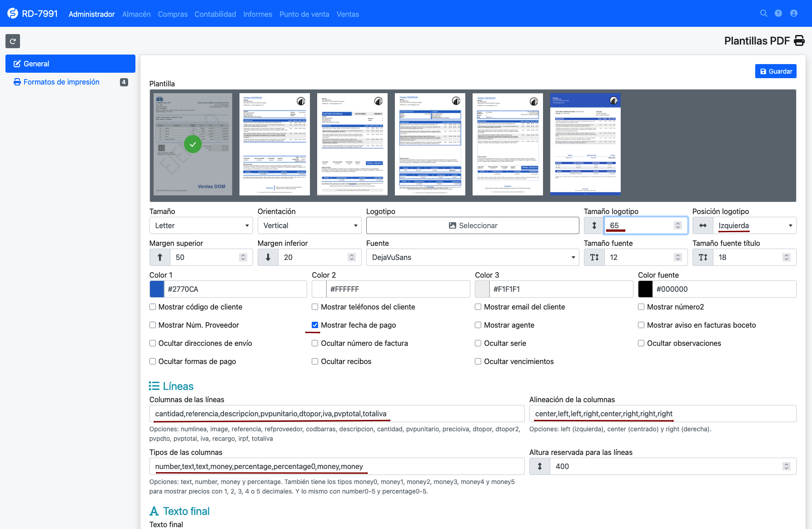The image size is (812, 529).
Task: Click the reload button below the logo
Action: coord(13,41)
